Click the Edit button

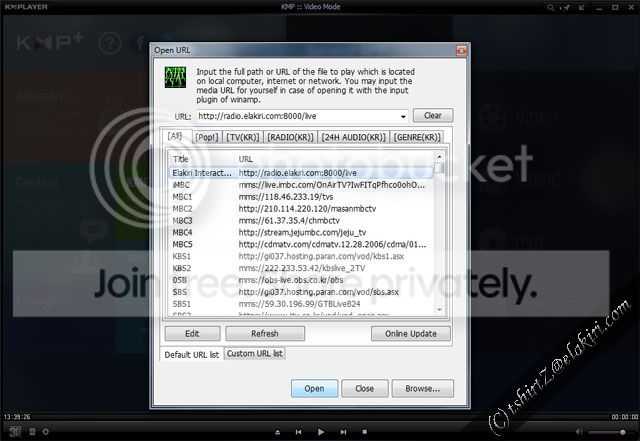tap(192, 334)
